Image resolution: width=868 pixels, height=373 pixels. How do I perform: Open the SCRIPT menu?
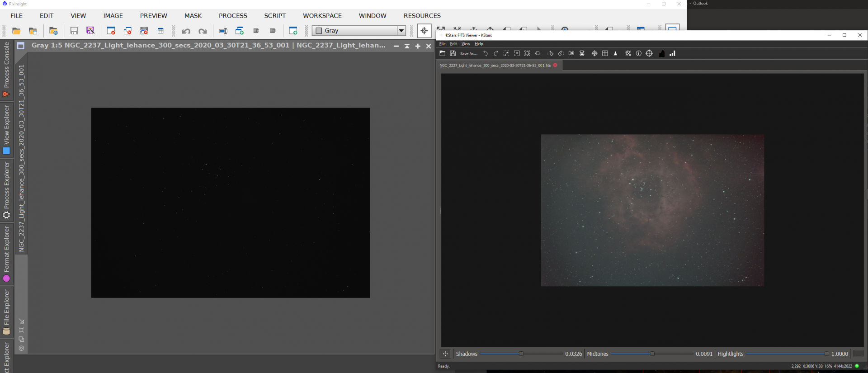275,15
